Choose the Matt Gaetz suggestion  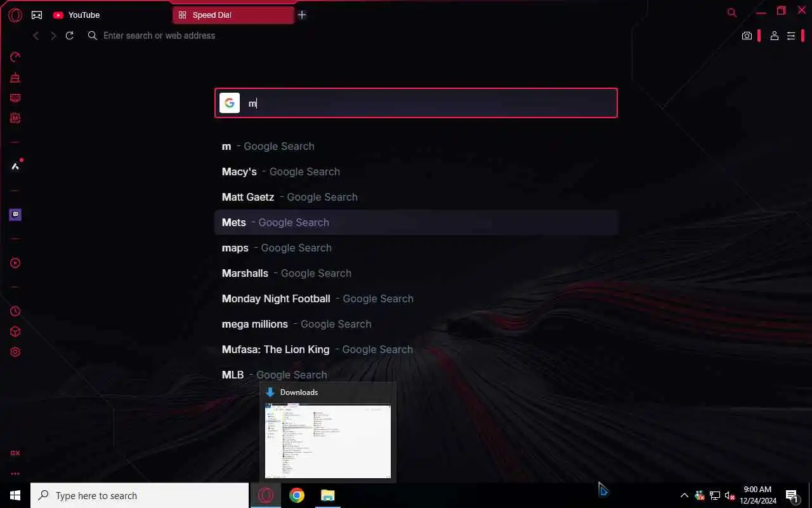416,197
